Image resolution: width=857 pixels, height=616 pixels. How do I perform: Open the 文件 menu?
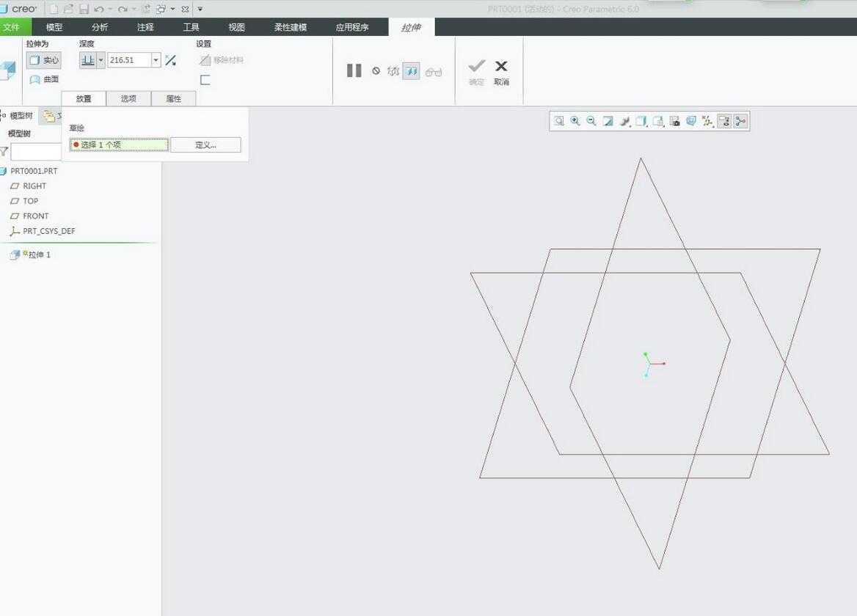pyautogui.click(x=12, y=26)
